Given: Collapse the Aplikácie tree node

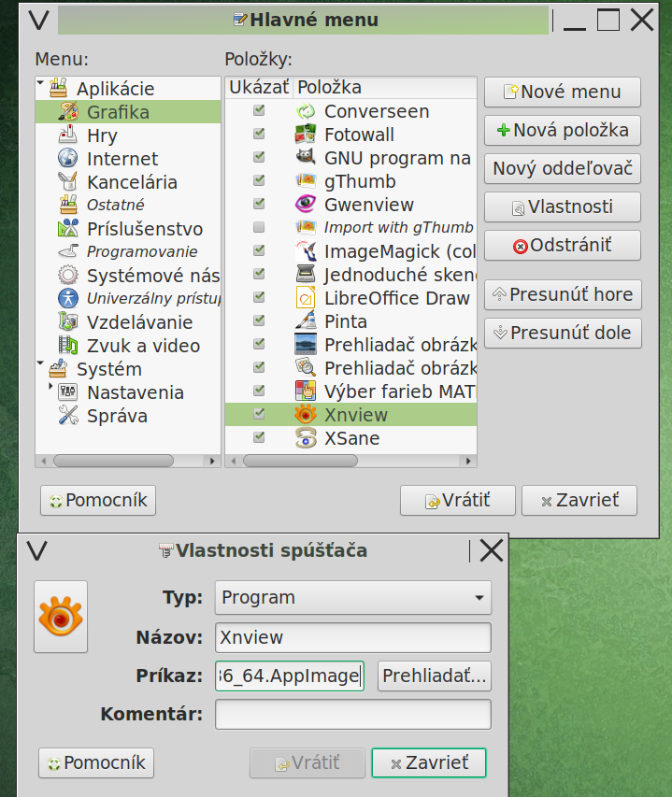Looking at the screenshot, I should 41,85.
